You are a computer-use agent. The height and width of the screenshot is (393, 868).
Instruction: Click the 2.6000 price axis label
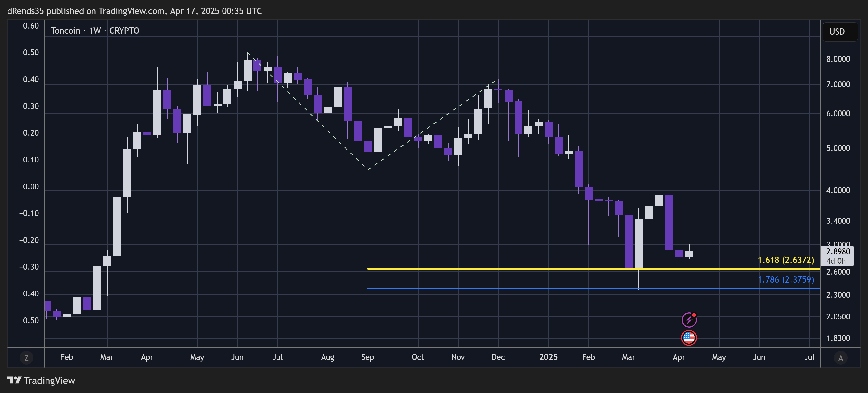coord(838,272)
